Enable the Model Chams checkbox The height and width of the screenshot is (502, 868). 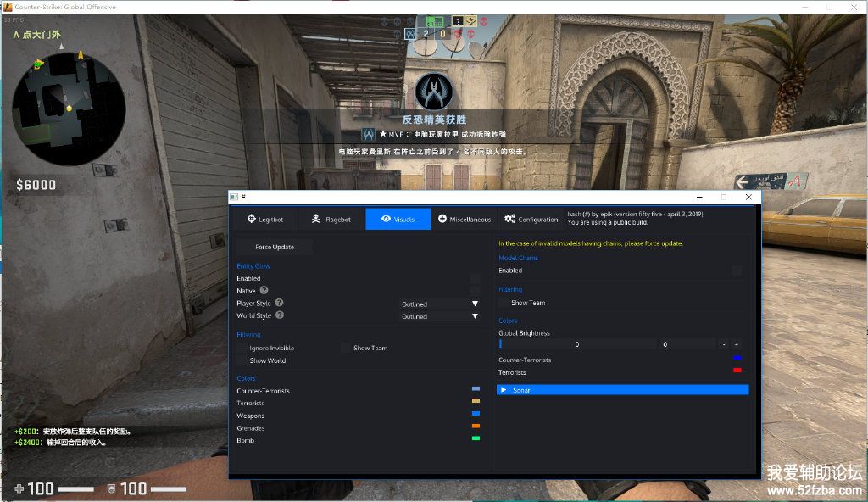737,271
